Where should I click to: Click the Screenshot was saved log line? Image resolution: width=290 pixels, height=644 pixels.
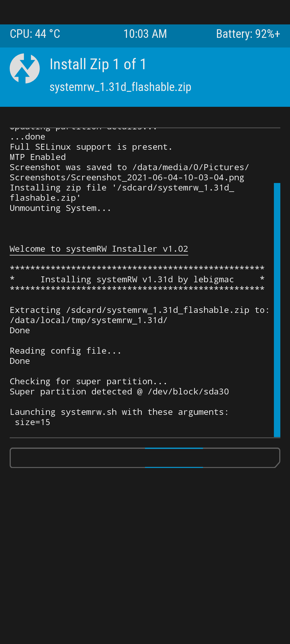tap(129, 173)
